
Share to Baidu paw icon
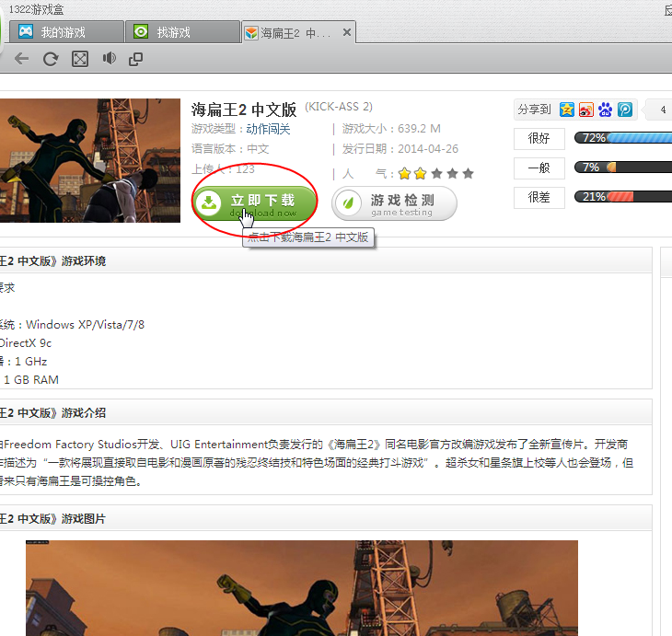pos(605,110)
